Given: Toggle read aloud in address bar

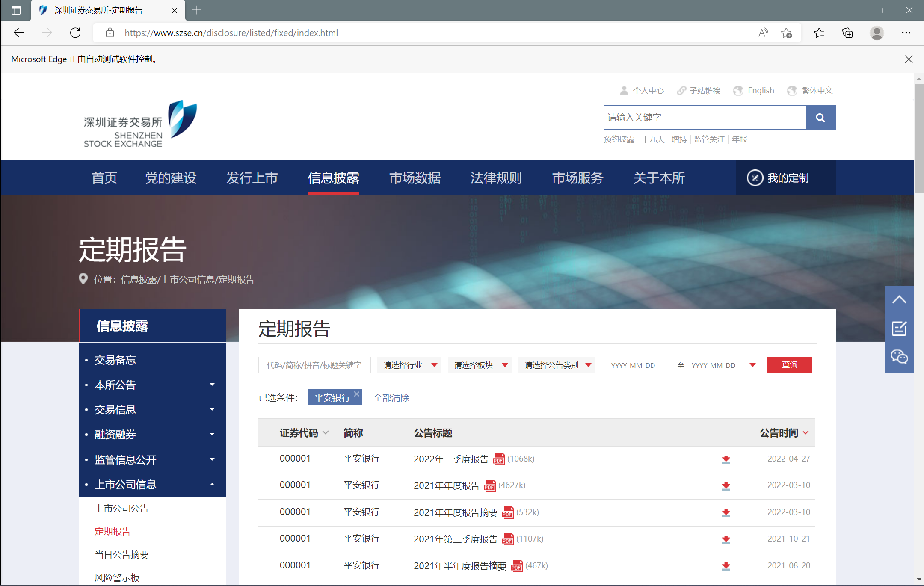Looking at the screenshot, I should pos(763,33).
